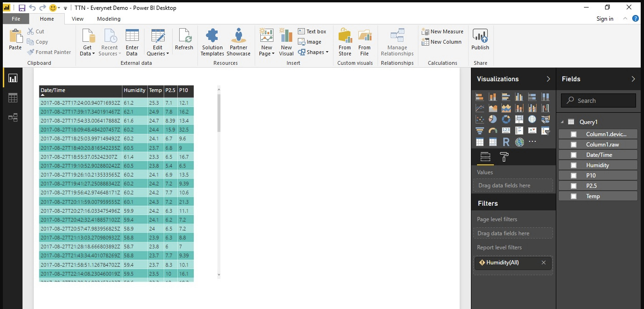Screen dimensions: 644x309
Task: Select the pie chart visualization
Action: [492, 119]
